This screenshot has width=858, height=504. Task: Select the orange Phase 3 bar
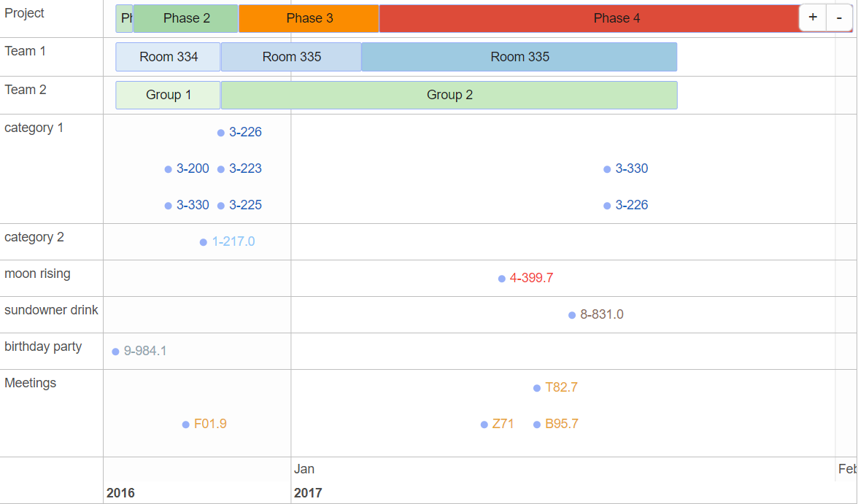pyautogui.click(x=309, y=18)
